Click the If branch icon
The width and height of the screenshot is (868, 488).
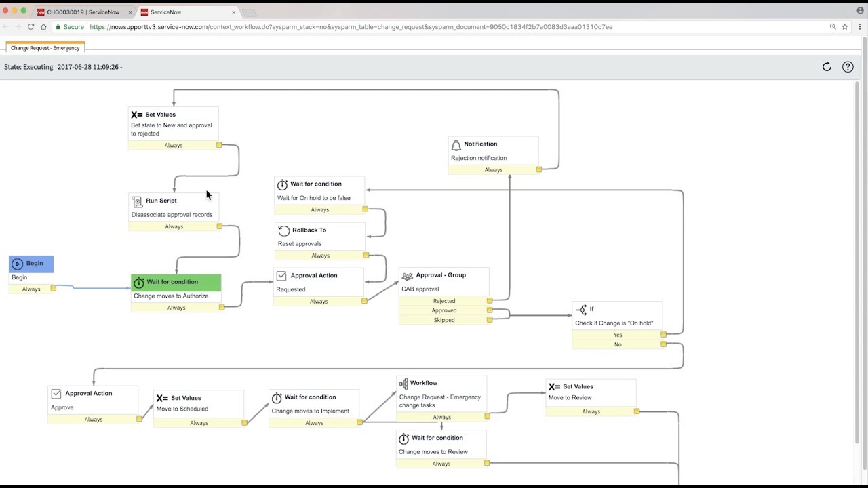tap(581, 309)
